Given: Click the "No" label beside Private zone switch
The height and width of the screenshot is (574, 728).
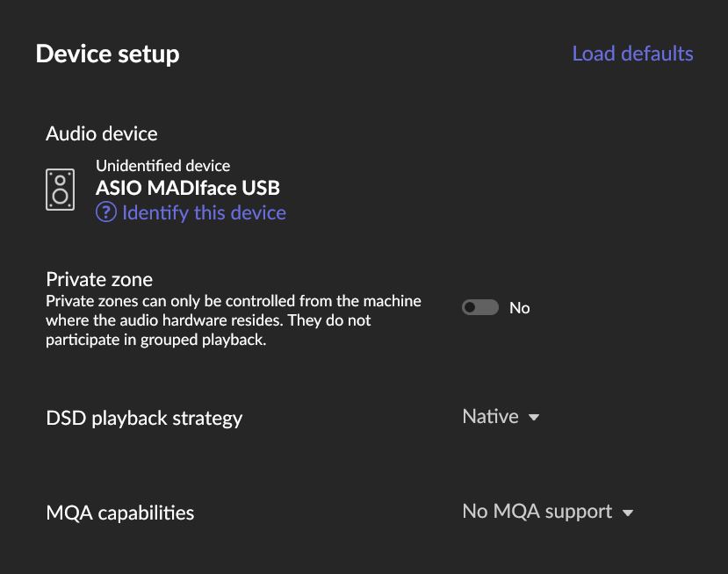Looking at the screenshot, I should click(x=520, y=308).
